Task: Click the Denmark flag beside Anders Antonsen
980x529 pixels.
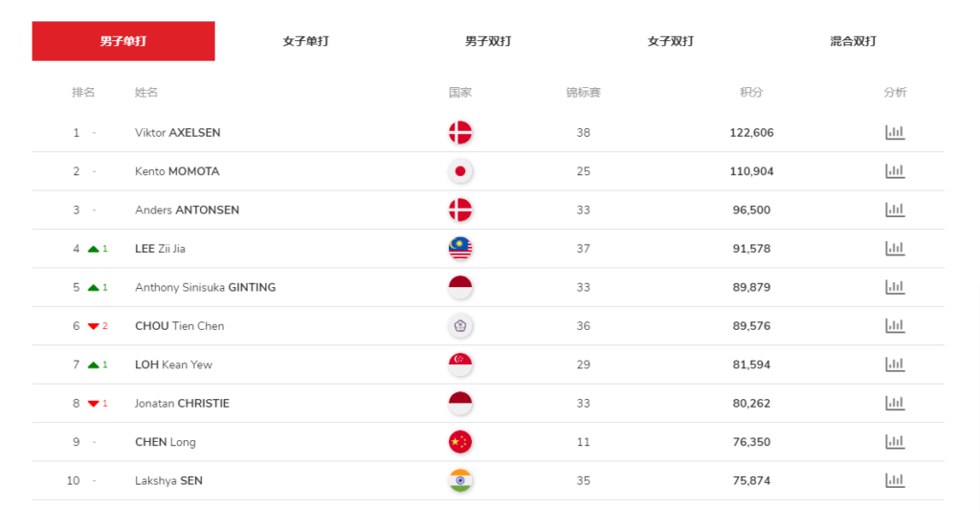Action: tap(460, 209)
